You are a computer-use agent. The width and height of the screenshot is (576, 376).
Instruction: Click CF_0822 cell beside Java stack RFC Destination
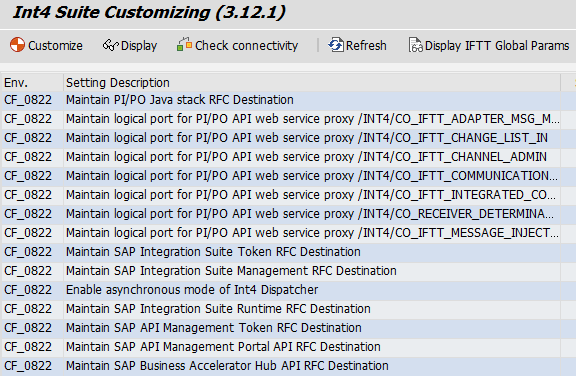tap(32, 100)
